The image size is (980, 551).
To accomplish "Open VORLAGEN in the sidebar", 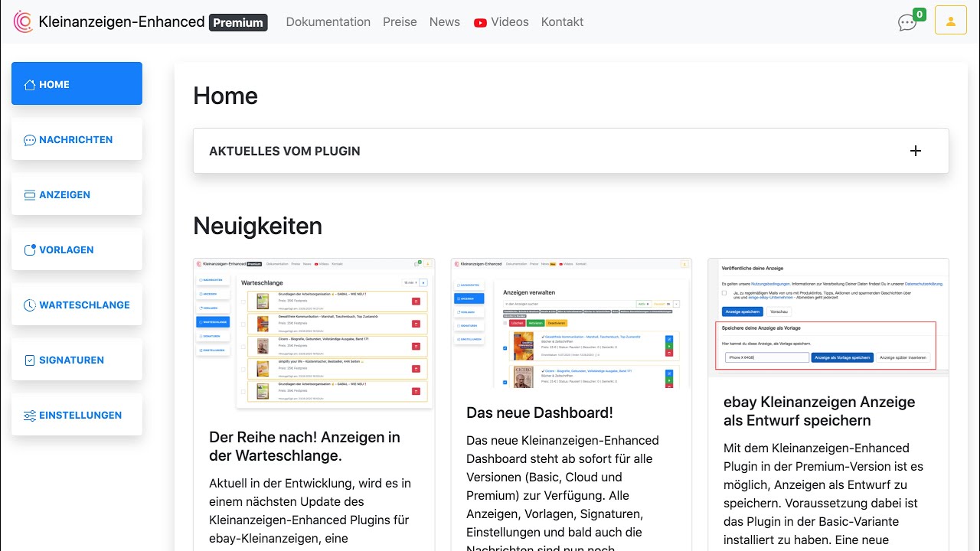I will [77, 249].
